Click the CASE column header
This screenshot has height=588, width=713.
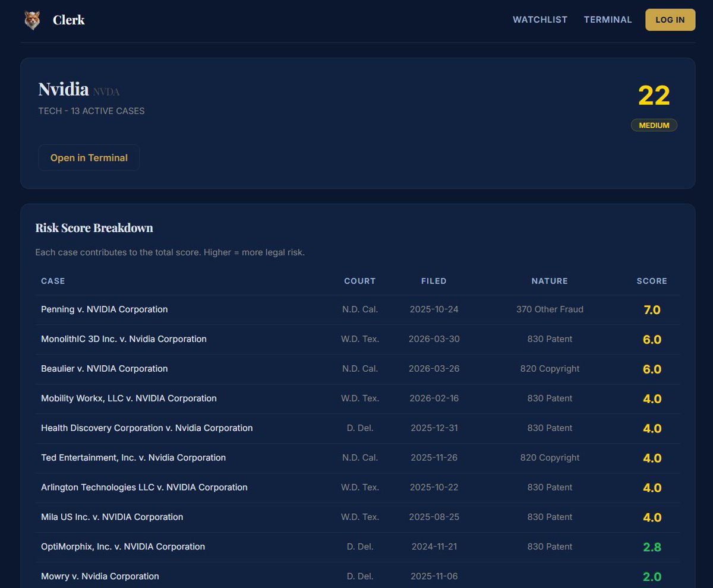coord(53,281)
